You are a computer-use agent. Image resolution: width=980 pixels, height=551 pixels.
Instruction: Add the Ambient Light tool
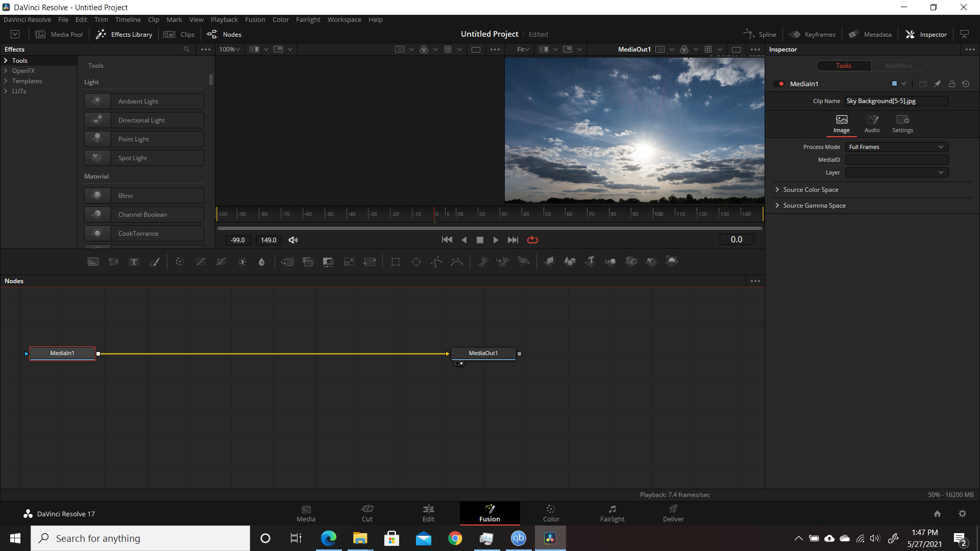144,102
